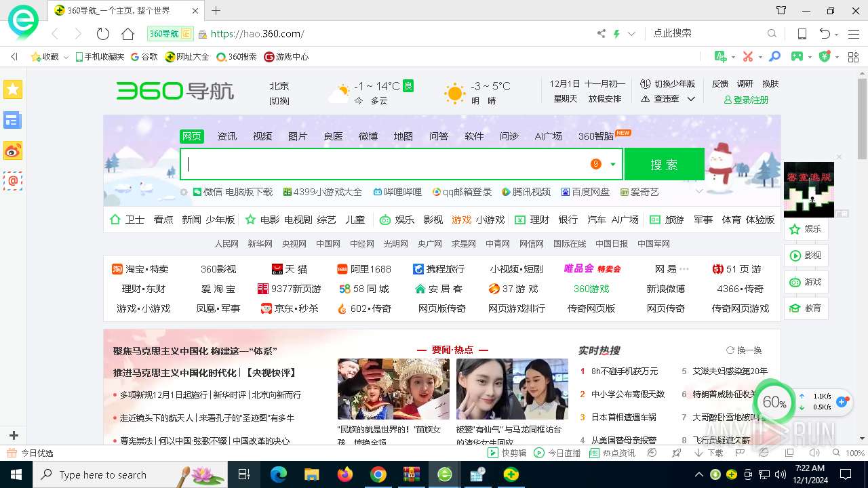Image resolution: width=868 pixels, height=488 pixels.
Task: Close the floating game ad on right
Action: 839,157
